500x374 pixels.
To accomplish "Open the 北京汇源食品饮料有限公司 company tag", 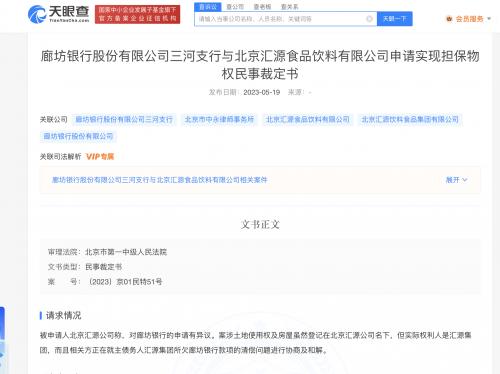I will coord(307,119).
